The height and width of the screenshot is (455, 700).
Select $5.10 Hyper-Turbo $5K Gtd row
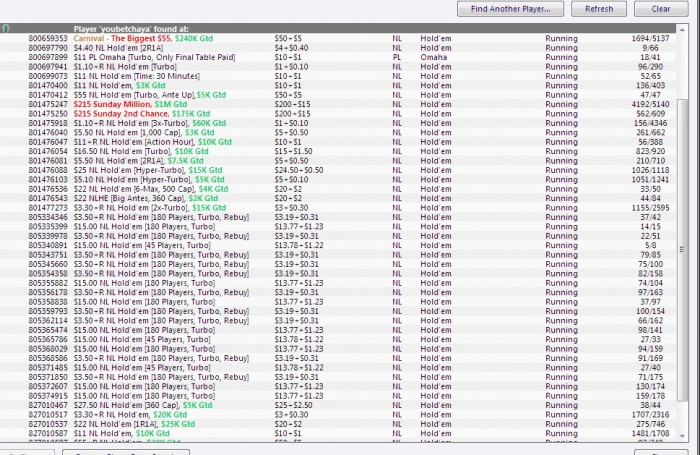[338, 179]
